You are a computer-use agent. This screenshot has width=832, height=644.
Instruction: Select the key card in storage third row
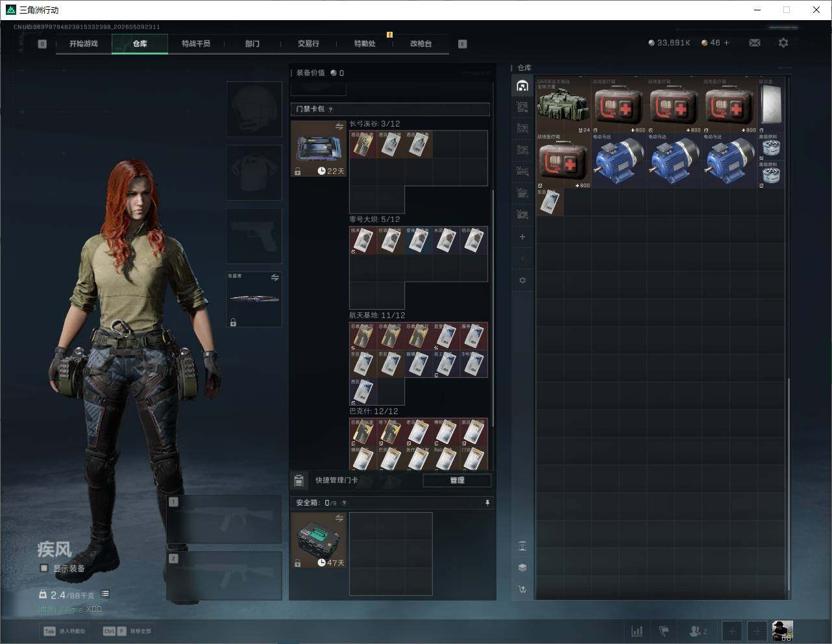point(550,202)
